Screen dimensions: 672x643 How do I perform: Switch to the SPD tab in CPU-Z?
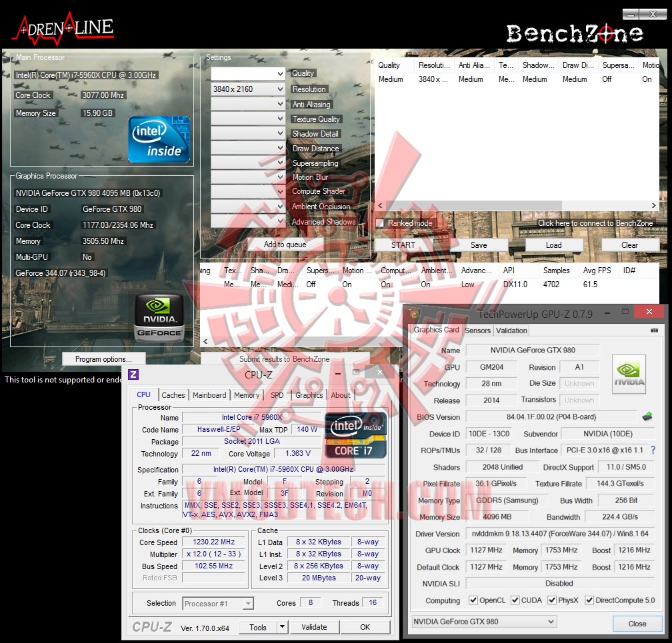277,395
